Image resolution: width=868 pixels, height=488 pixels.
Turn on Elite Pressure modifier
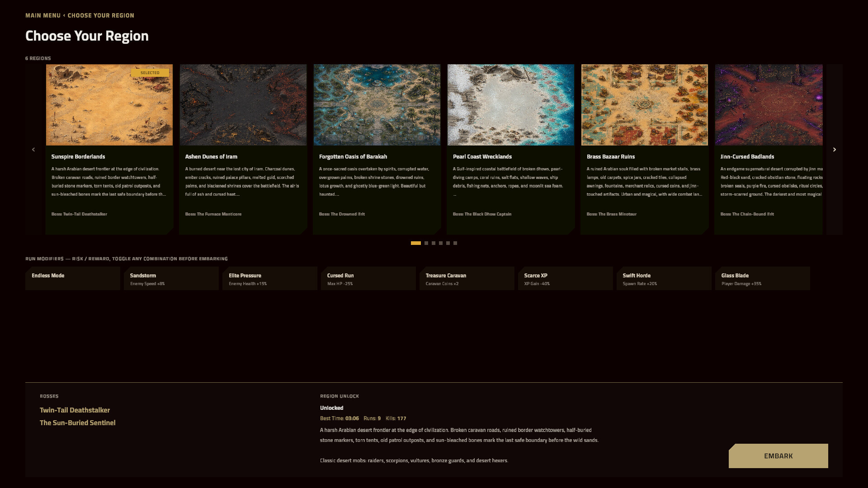click(x=270, y=278)
